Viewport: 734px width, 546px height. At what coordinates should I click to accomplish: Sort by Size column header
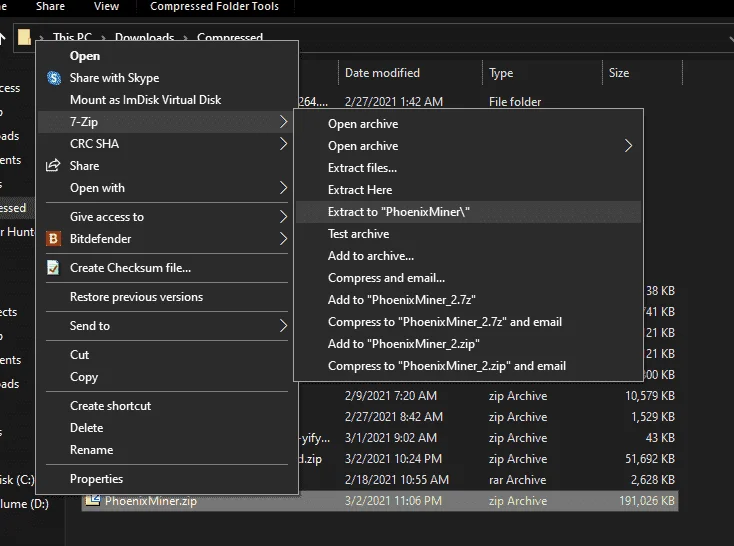point(642,73)
